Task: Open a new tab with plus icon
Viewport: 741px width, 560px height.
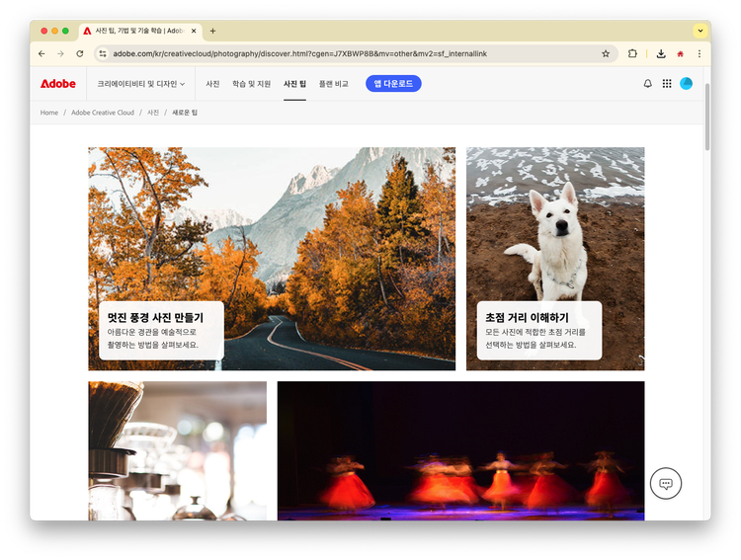Action: point(212,31)
